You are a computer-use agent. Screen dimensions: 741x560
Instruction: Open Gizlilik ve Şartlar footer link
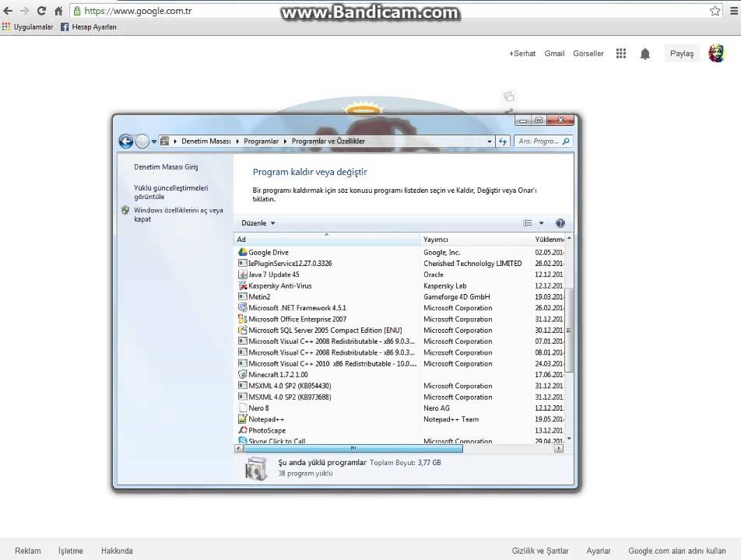[x=540, y=551]
